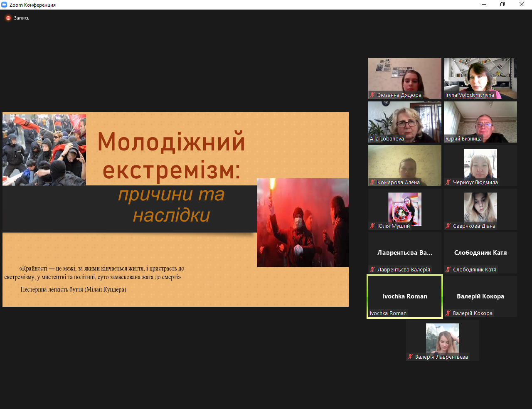Image resolution: width=532 pixels, height=409 pixels.
Task: Click the Мілан Кундера quote attribution
Action: (x=74, y=289)
